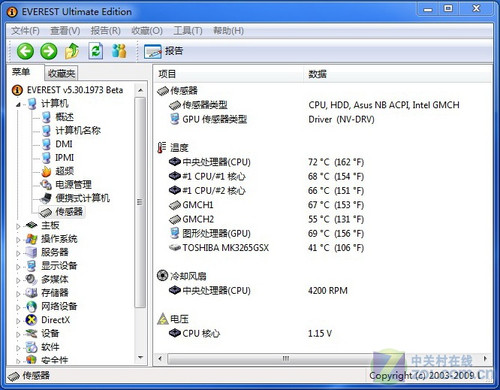Click the tree scrollbar down arrow

click(140, 358)
